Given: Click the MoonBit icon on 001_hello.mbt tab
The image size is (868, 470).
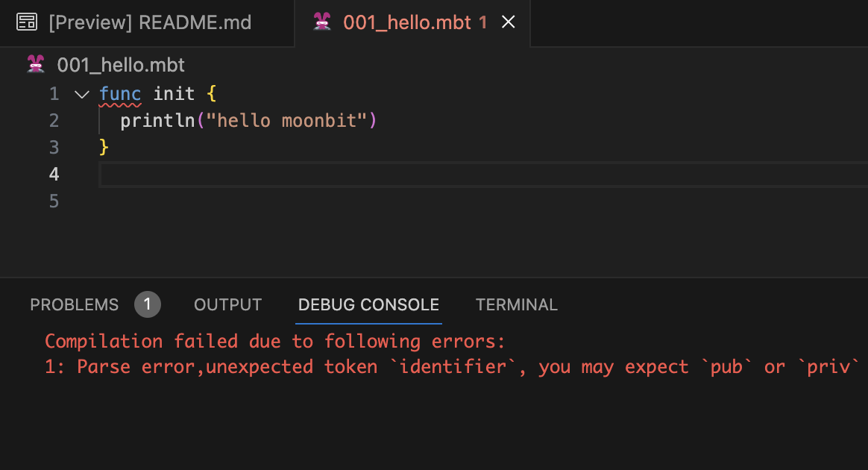Looking at the screenshot, I should 322,22.
